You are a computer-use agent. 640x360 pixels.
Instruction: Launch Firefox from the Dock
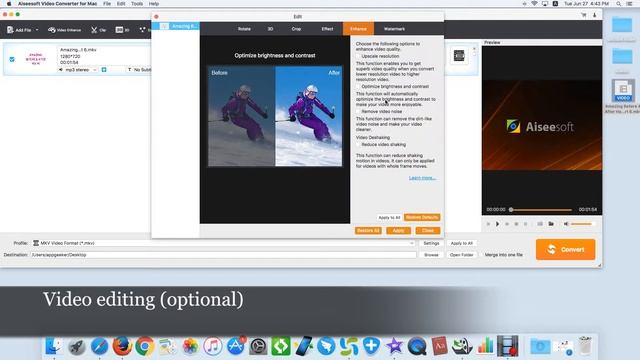click(x=122, y=346)
